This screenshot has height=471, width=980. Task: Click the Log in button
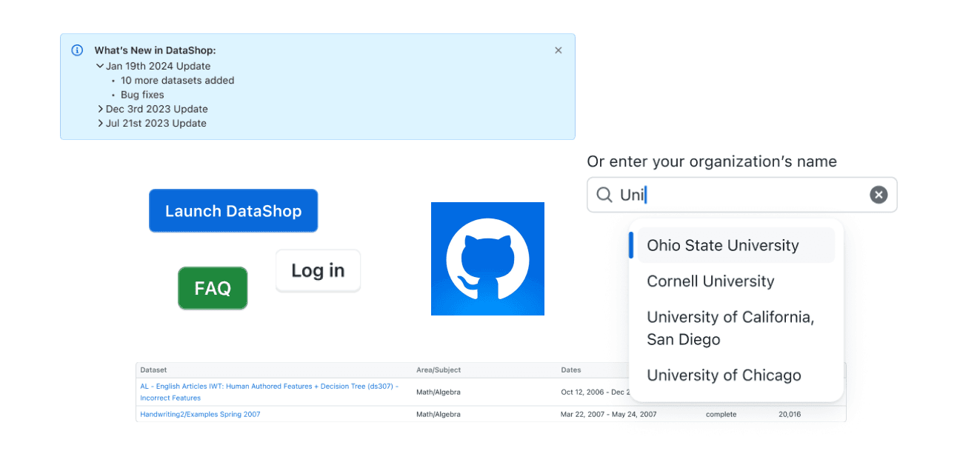click(318, 270)
